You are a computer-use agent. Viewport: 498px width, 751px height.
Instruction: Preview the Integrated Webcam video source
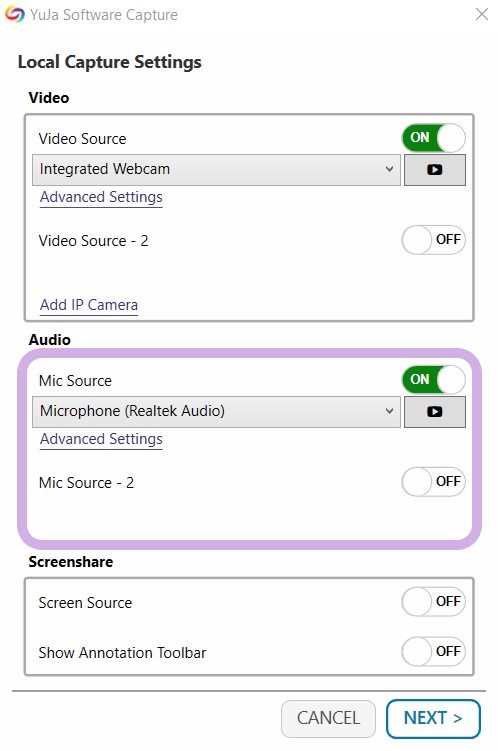coord(434,170)
